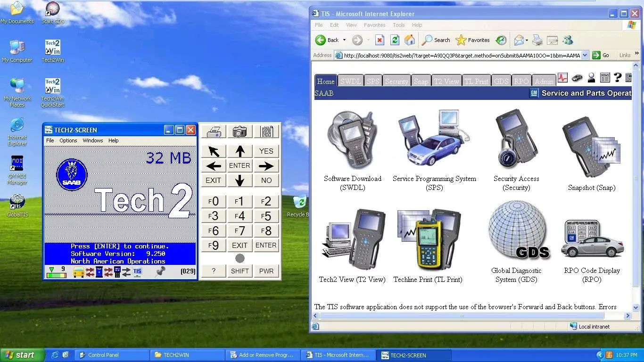The image size is (644, 362).
Task: Click the question mark help icon in TIS header
Action: (x=617, y=78)
